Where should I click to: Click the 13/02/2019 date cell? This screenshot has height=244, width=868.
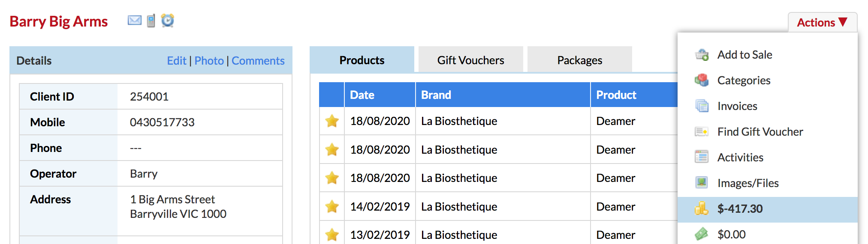click(380, 235)
